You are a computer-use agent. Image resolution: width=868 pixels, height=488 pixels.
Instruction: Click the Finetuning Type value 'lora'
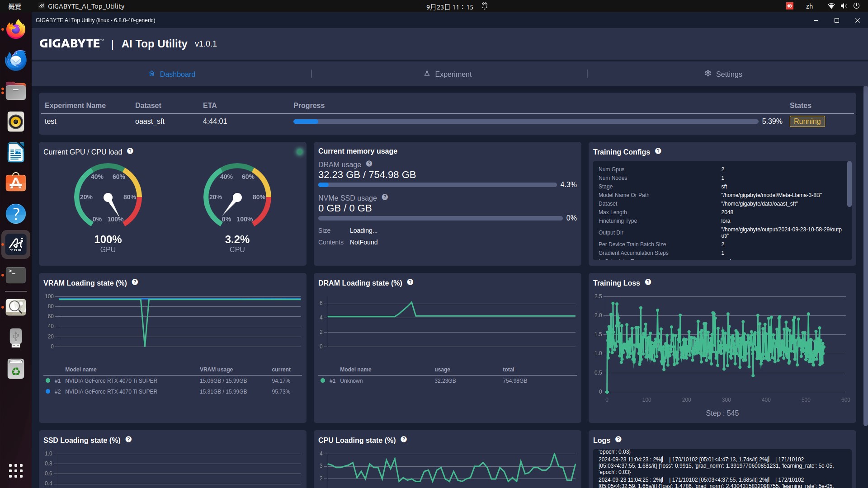[726, 221]
